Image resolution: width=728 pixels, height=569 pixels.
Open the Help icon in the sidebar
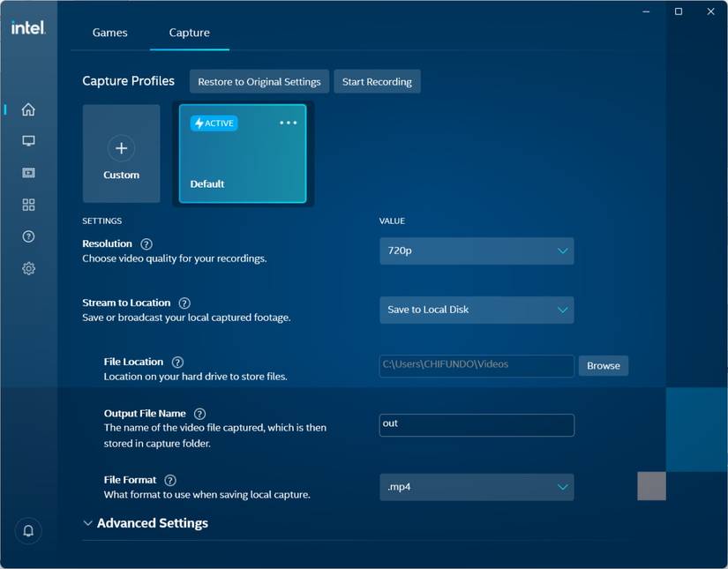pyautogui.click(x=28, y=236)
